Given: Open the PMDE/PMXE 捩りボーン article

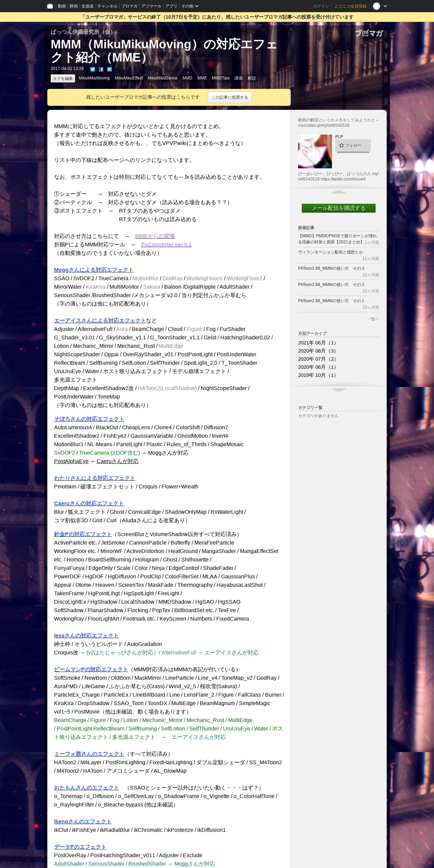Looking at the screenshot, I should coord(337,239).
